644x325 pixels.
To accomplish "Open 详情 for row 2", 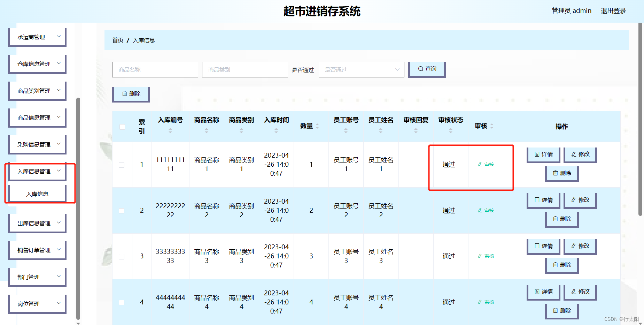I will pos(543,201).
